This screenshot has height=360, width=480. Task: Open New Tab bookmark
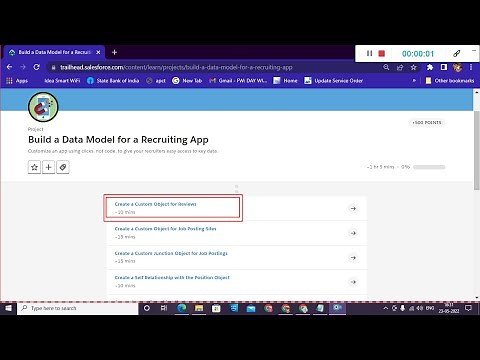click(187, 81)
